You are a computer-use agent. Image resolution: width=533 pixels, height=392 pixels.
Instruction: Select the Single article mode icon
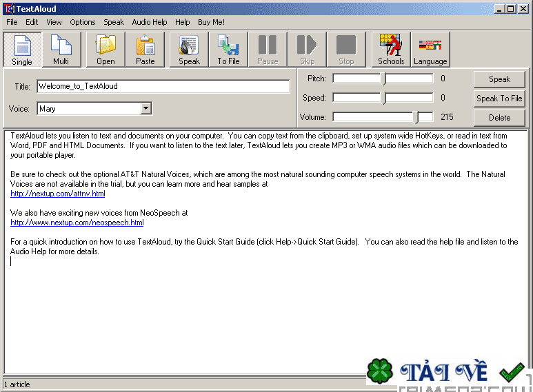click(x=22, y=49)
